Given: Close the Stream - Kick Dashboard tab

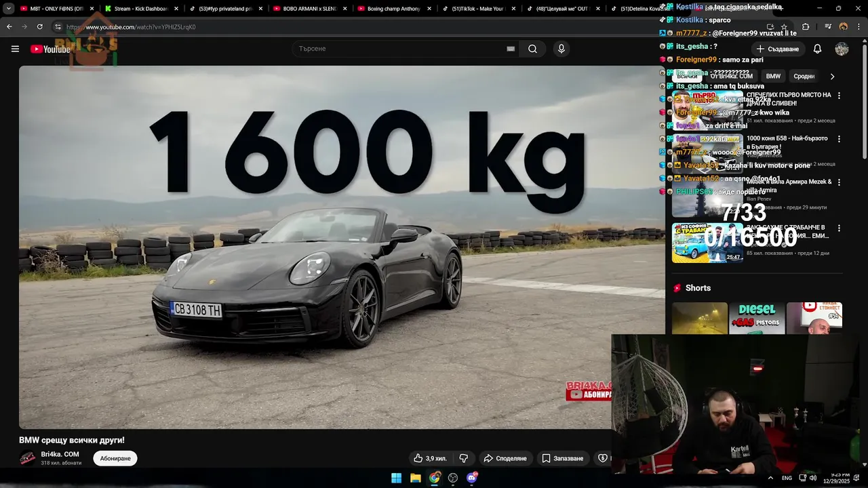Looking at the screenshot, I should (176, 9).
